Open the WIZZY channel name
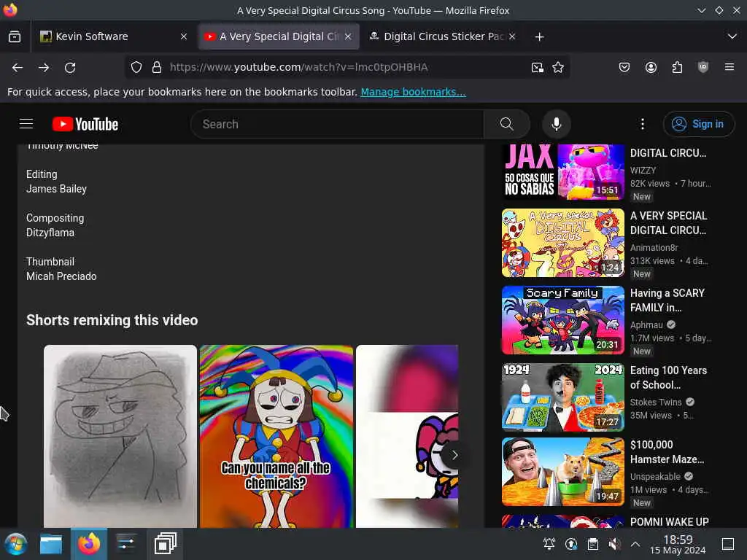747x560 pixels. [x=643, y=170]
